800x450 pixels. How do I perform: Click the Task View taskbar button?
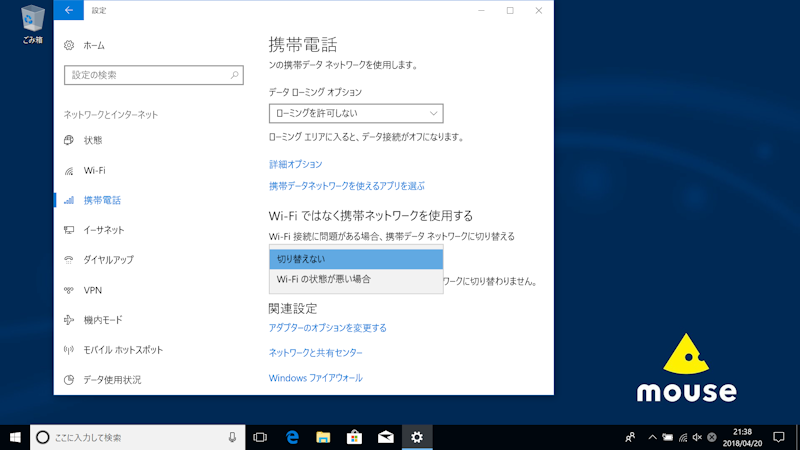click(x=260, y=437)
